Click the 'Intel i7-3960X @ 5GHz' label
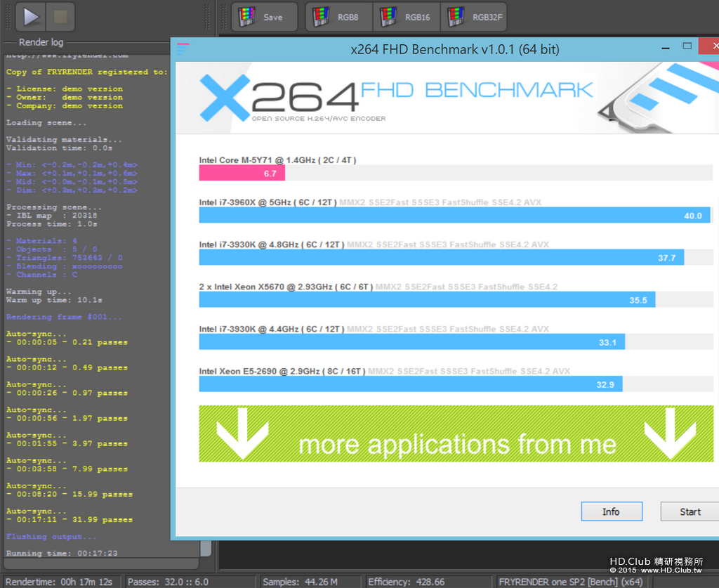 (x=268, y=202)
